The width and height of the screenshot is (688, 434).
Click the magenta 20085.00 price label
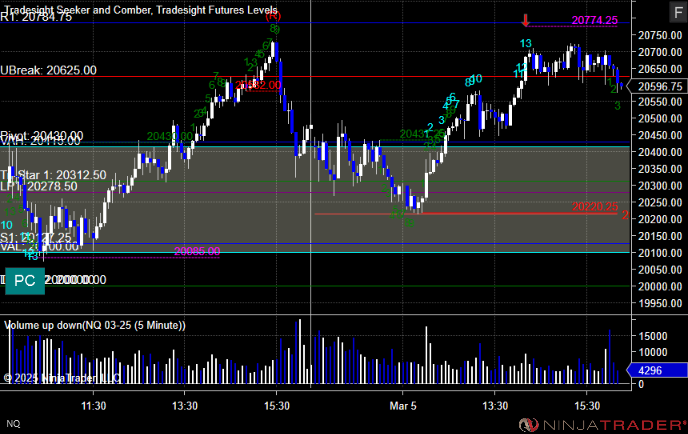(x=197, y=251)
